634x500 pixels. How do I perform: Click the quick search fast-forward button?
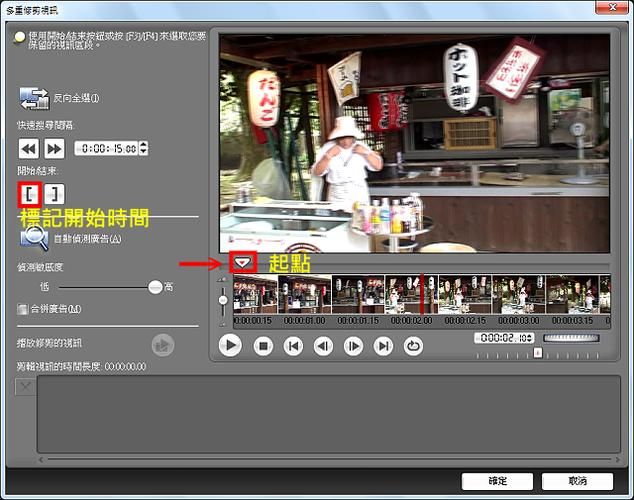[x=53, y=148]
